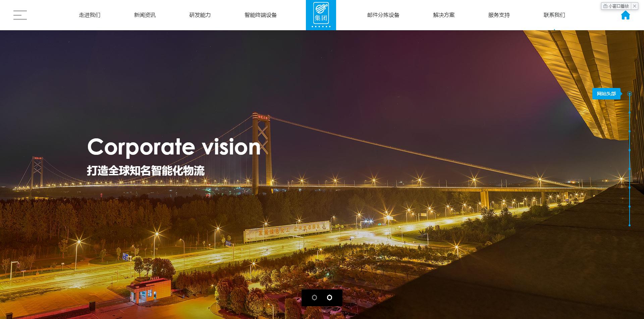Close the 小窗口播放 popup
Image resolution: width=644 pixels, height=319 pixels.
pos(634,6)
